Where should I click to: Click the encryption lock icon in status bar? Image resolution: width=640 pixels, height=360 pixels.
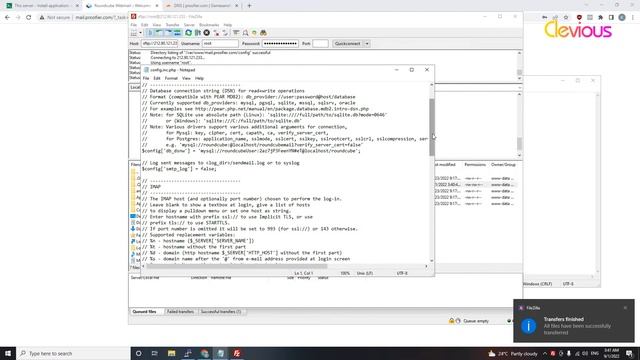point(451,321)
